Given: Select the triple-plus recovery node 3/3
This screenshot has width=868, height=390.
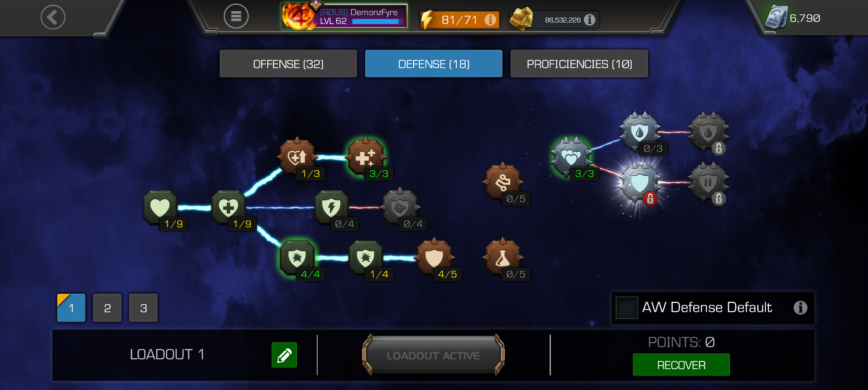Looking at the screenshot, I should pyautogui.click(x=366, y=157).
